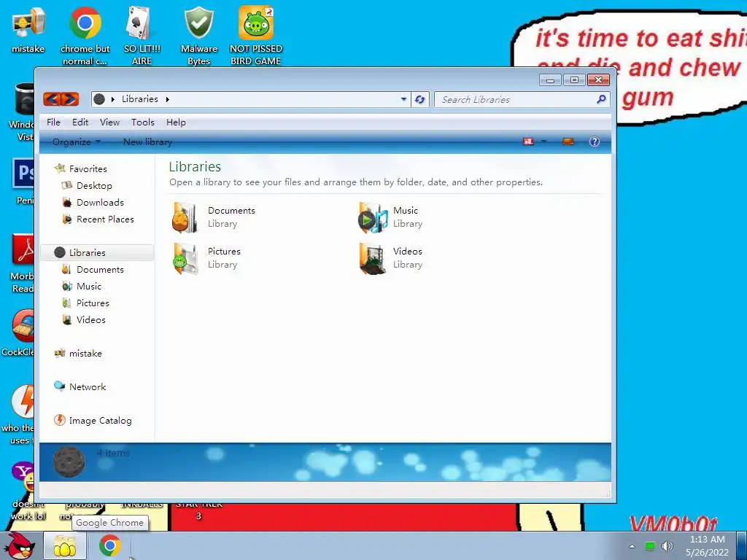Expand the arrow before Libraries in address bar
Screen dimensions: 747x560
pos(113,99)
